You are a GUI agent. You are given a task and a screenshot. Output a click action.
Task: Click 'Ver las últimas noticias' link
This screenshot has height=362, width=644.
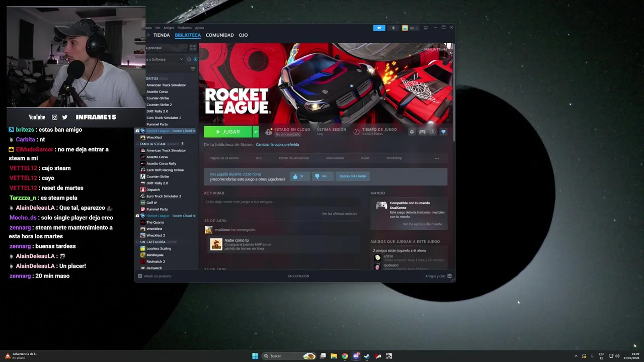point(339,214)
